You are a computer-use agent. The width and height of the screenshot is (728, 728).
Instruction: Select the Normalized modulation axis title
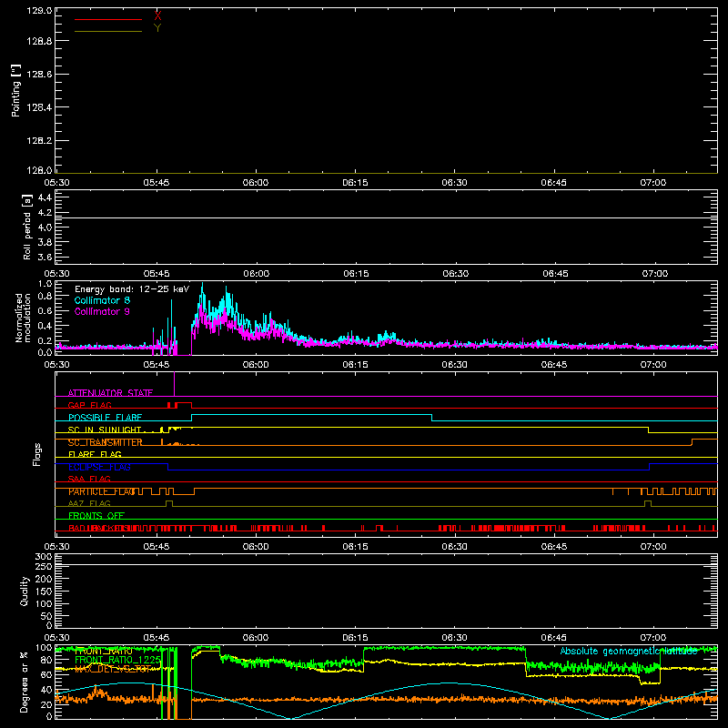click(x=23, y=318)
